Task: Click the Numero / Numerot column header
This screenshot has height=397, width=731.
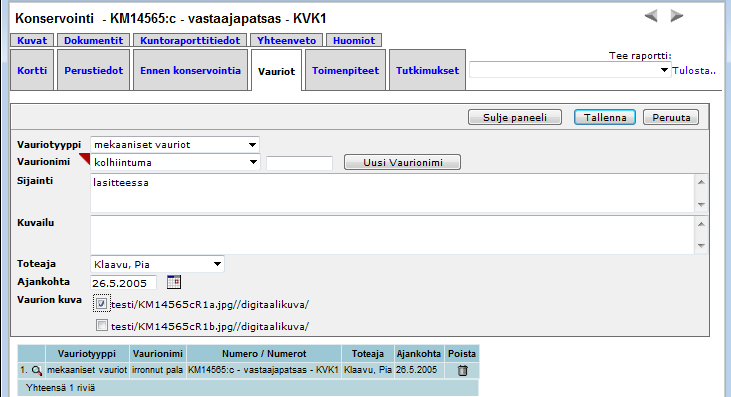Action: (x=264, y=354)
